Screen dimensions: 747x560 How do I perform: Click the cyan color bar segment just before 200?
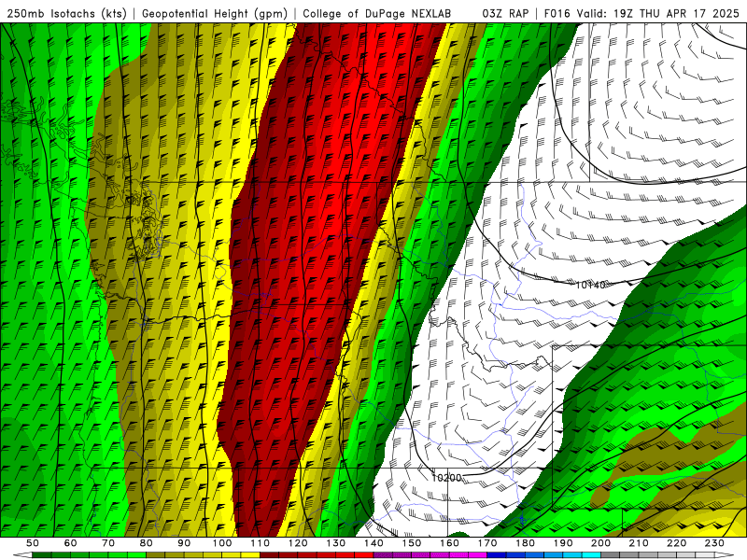592,555
